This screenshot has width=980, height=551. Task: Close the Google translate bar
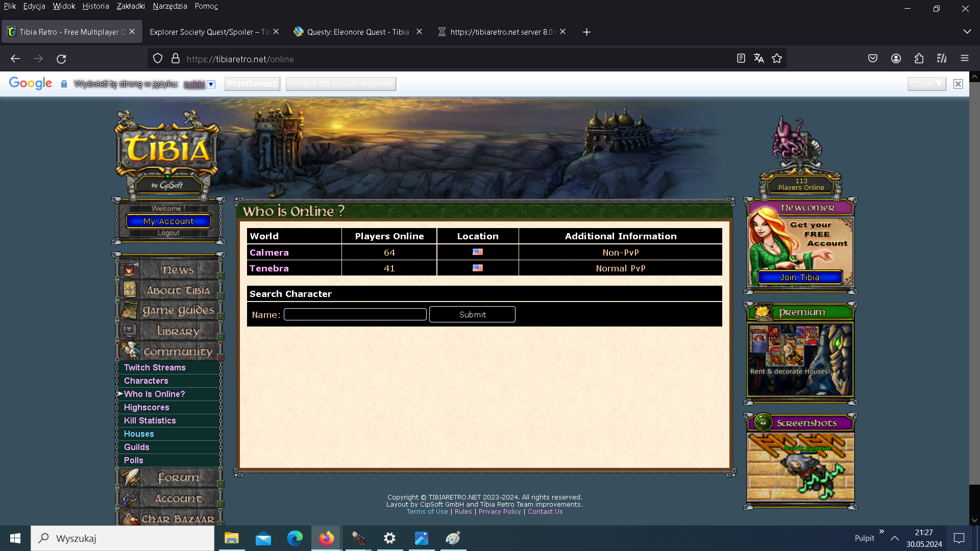click(x=958, y=84)
